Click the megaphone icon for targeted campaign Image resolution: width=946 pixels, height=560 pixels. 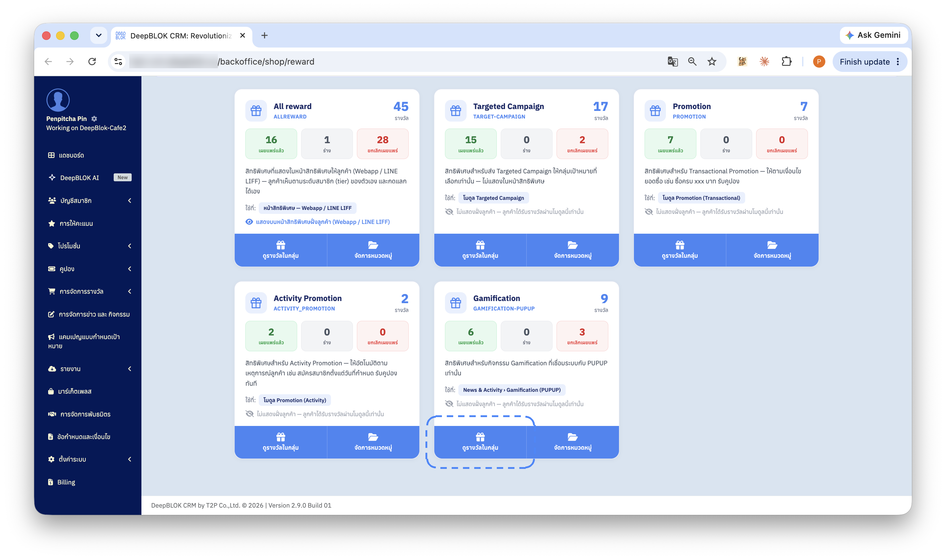51,337
